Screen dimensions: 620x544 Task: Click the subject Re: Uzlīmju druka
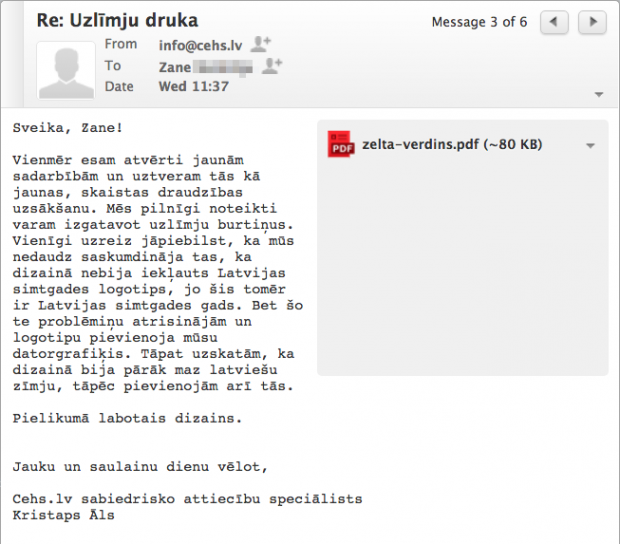117,20
